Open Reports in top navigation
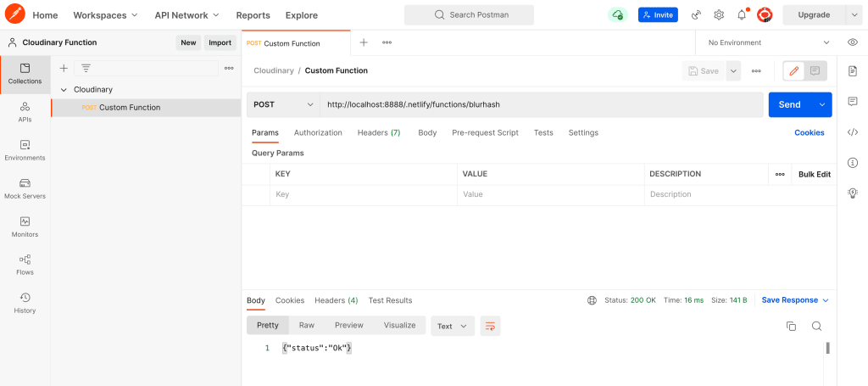868x386 pixels. 253,15
